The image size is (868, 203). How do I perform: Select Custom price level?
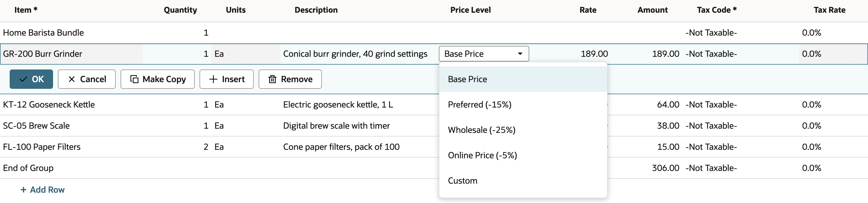[523, 180]
